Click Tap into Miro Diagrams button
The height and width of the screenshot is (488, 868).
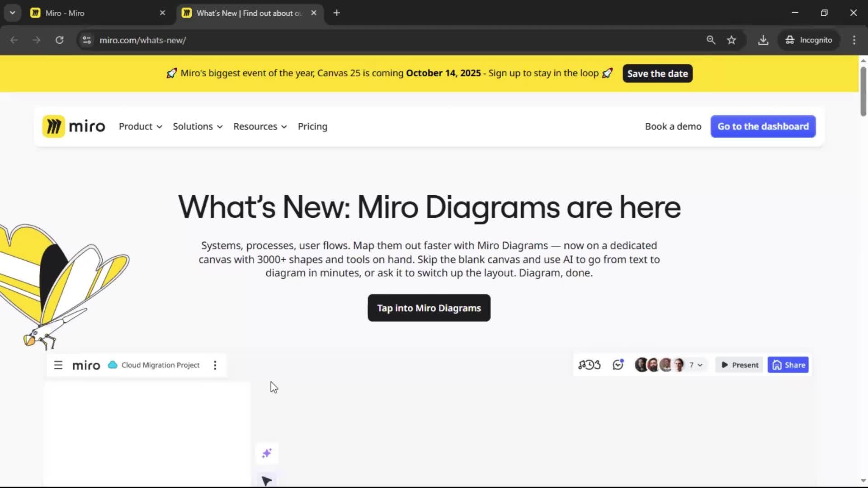(429, 308)
